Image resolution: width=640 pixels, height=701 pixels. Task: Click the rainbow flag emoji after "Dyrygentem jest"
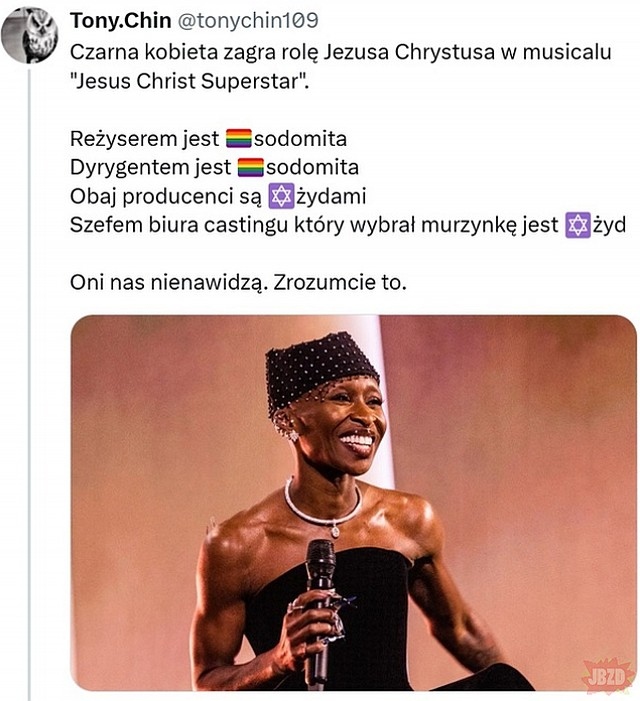(250, 168)
